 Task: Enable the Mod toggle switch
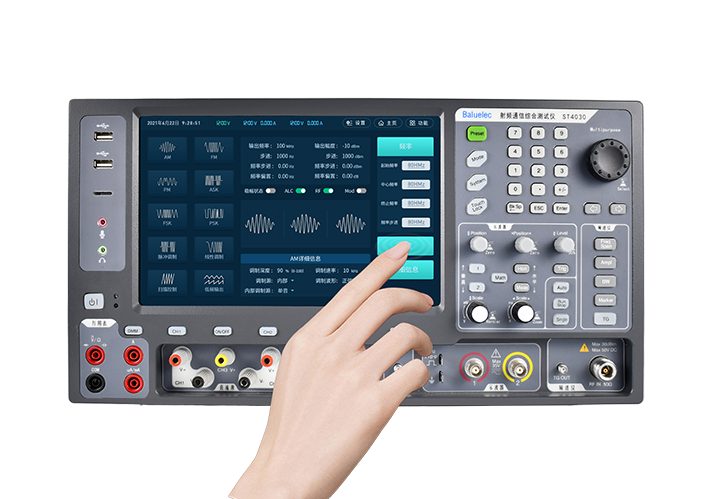pyautogui.click(x=360, y=189)
